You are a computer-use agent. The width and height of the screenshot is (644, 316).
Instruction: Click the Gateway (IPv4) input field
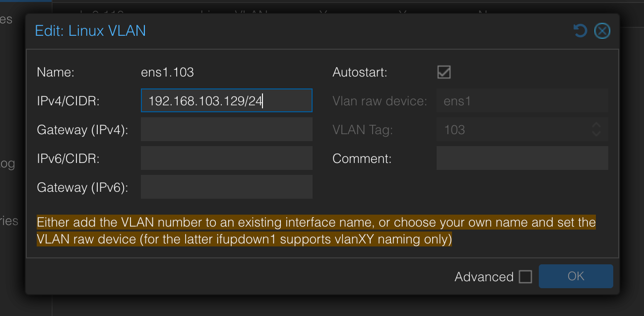point(227,130)
